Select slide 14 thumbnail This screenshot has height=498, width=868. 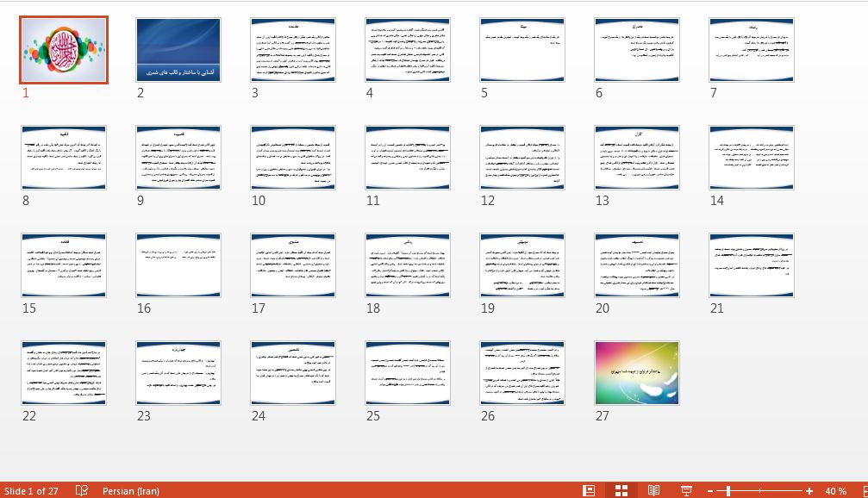click(x=752, y=158)
